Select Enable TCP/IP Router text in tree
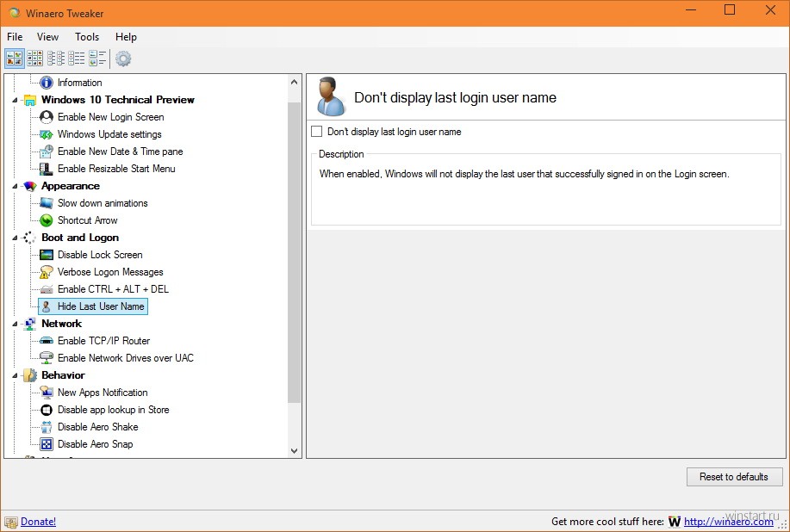This screenshot has width=790, height=532. 103,341
